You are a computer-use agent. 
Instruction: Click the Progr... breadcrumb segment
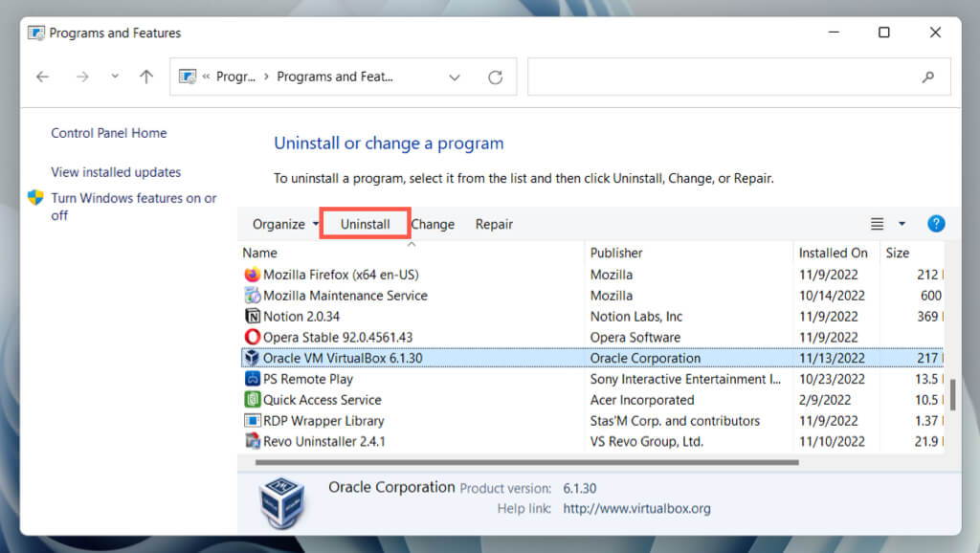[x=235, y=77]
